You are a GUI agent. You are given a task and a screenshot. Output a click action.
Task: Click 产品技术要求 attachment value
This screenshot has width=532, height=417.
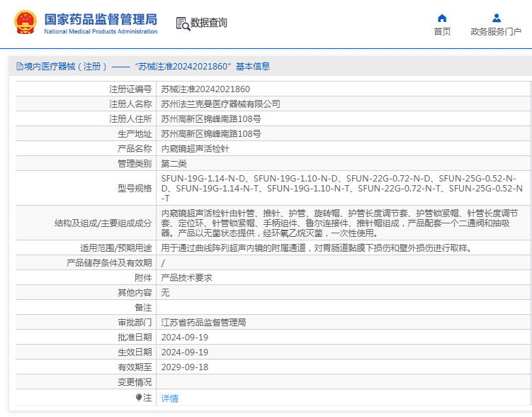pos(186,278)
